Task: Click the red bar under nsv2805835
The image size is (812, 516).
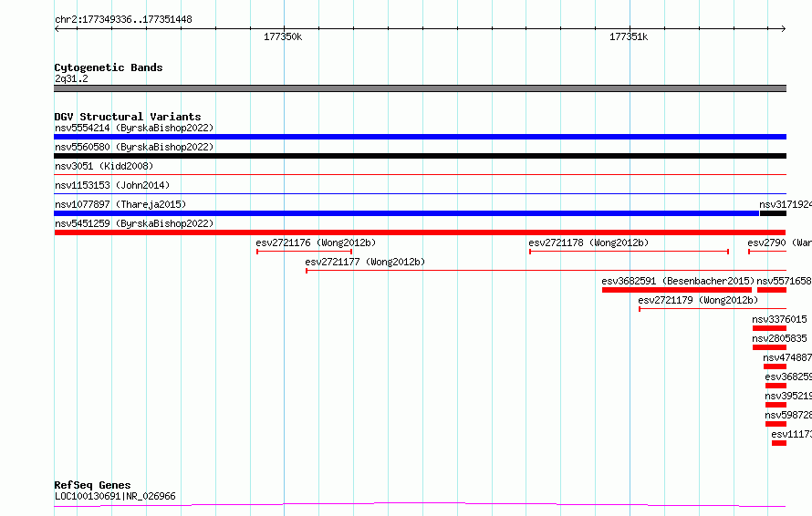Action: tap(769, 347)
